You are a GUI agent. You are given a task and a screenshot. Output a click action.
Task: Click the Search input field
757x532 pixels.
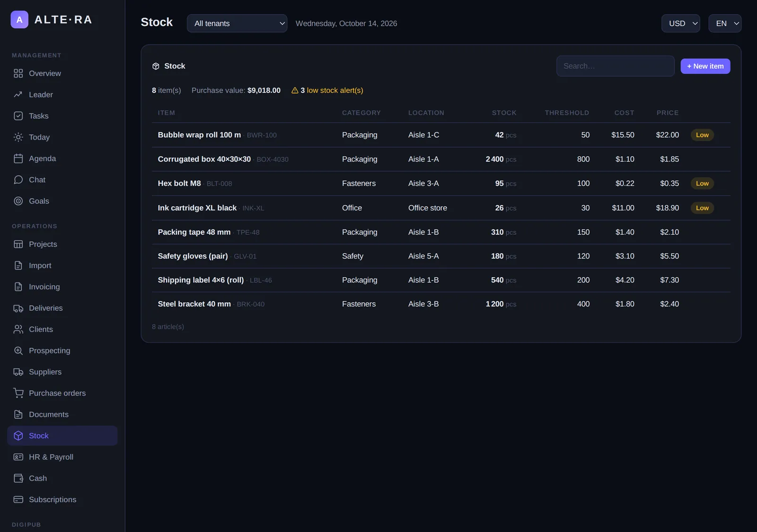tap(615, 66)
